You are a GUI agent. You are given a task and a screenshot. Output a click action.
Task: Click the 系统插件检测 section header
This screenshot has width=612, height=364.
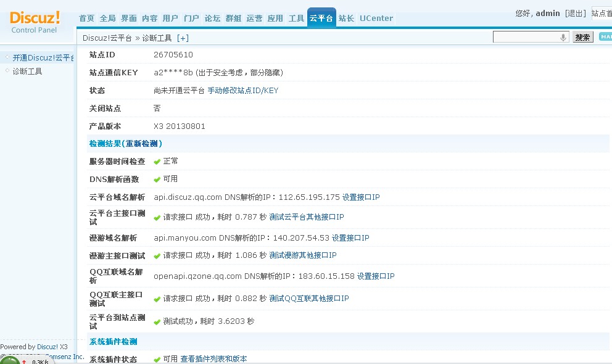point(113,342)
